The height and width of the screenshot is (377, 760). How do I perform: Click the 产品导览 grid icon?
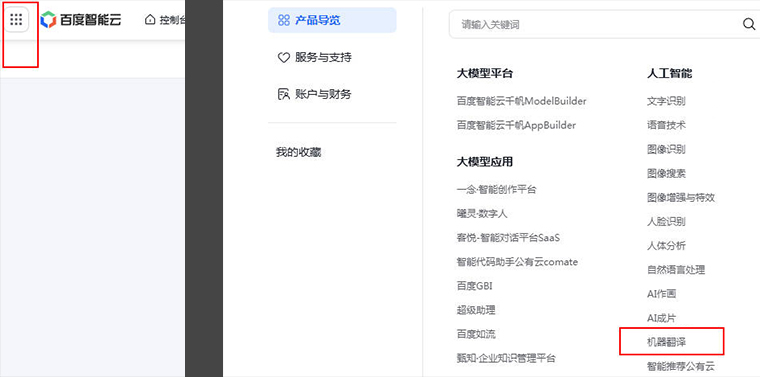284,20
